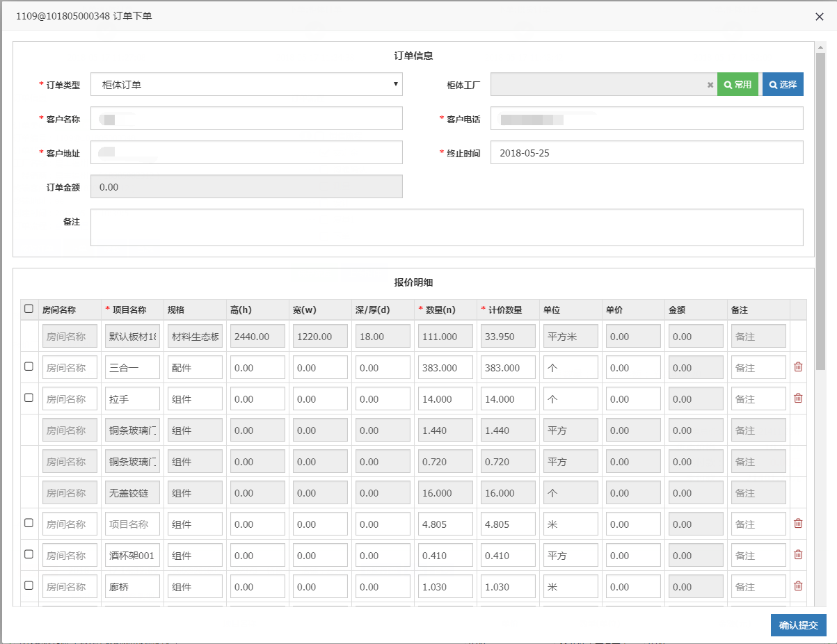Click the 终止时间 date field

[646, 153]
